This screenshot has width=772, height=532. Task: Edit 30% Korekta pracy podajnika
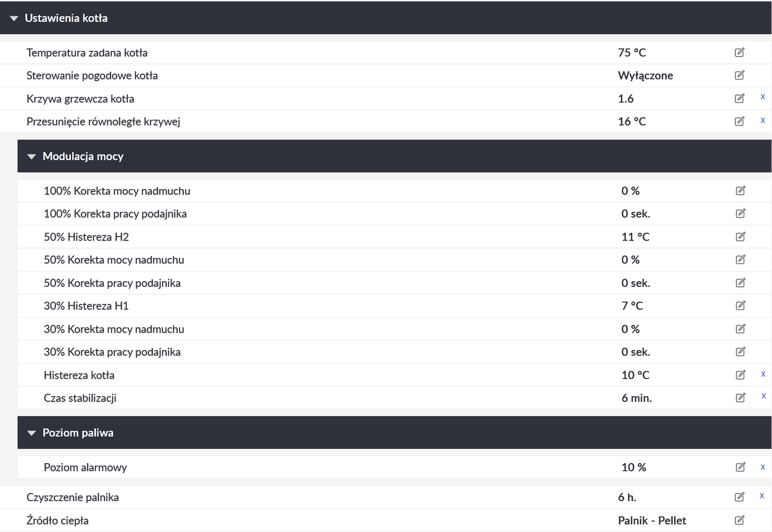(740, 352)
